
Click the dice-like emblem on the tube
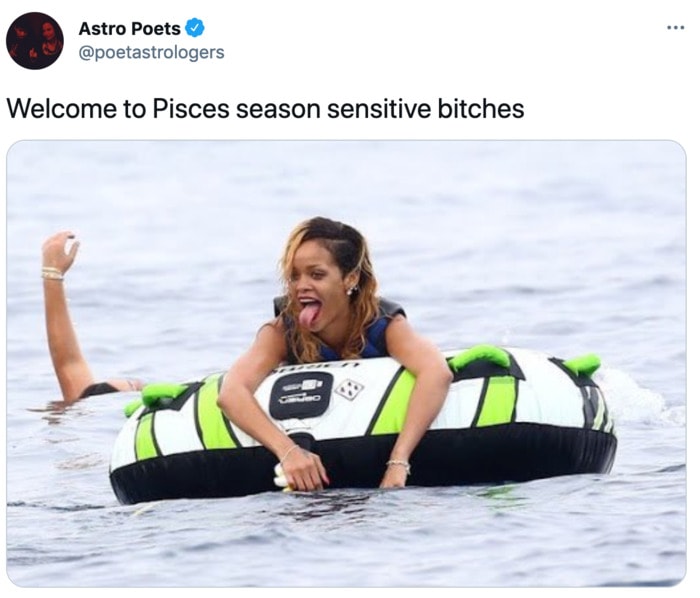350,389
